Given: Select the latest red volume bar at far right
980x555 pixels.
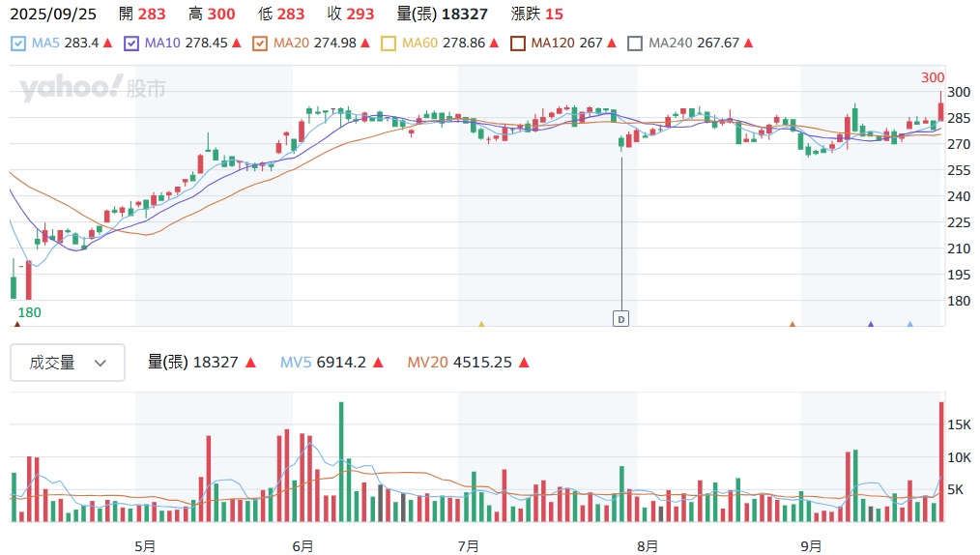Looking at the screenshot, I should coord(941,464).
